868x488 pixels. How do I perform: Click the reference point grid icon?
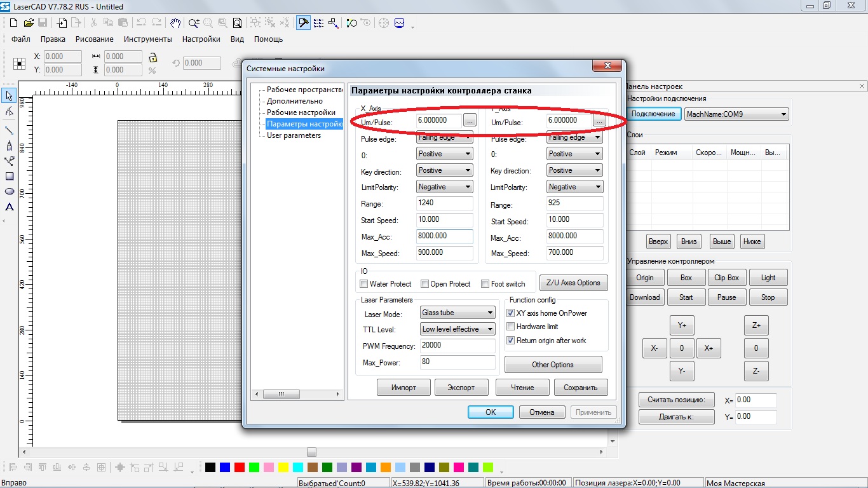click(19, 64)
